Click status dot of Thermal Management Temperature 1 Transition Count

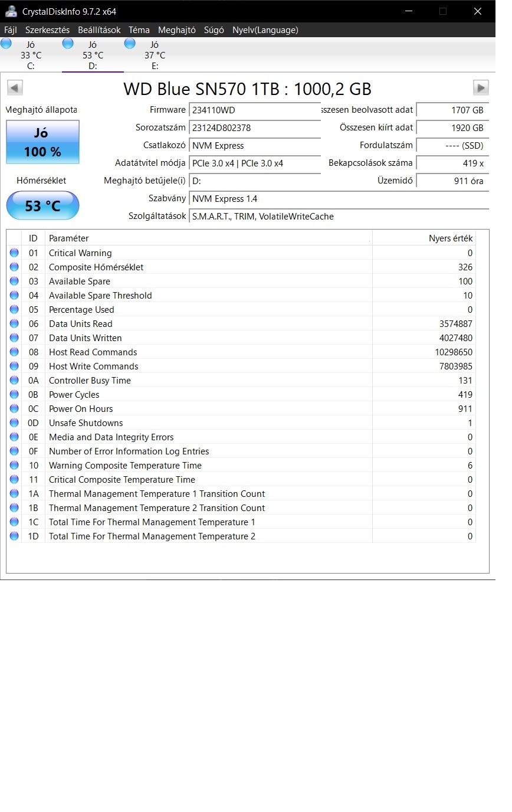(14, 493)
